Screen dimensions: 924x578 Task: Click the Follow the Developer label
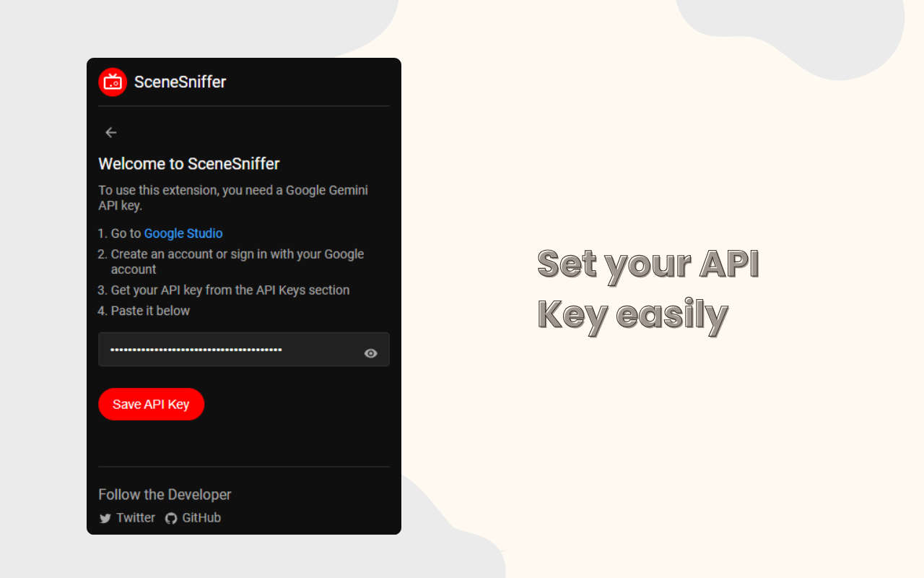[165, 495]
